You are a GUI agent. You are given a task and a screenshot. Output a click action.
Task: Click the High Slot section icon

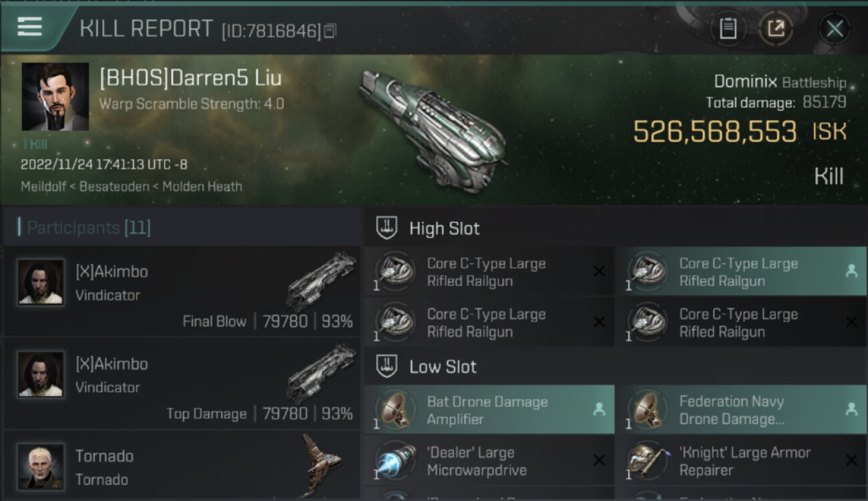387,228
